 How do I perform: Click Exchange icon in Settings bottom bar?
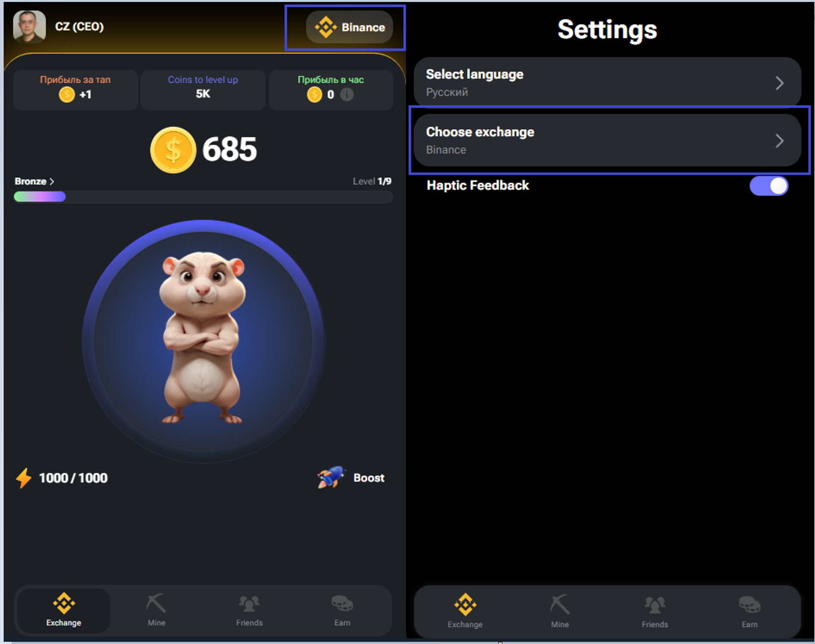coord(465,604)
